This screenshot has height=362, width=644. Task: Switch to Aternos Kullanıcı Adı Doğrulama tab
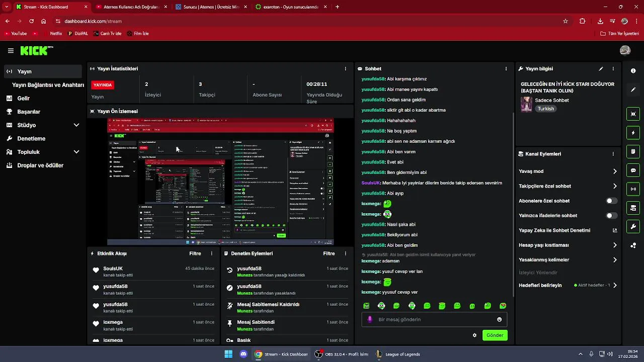click(x=131, y=7)
